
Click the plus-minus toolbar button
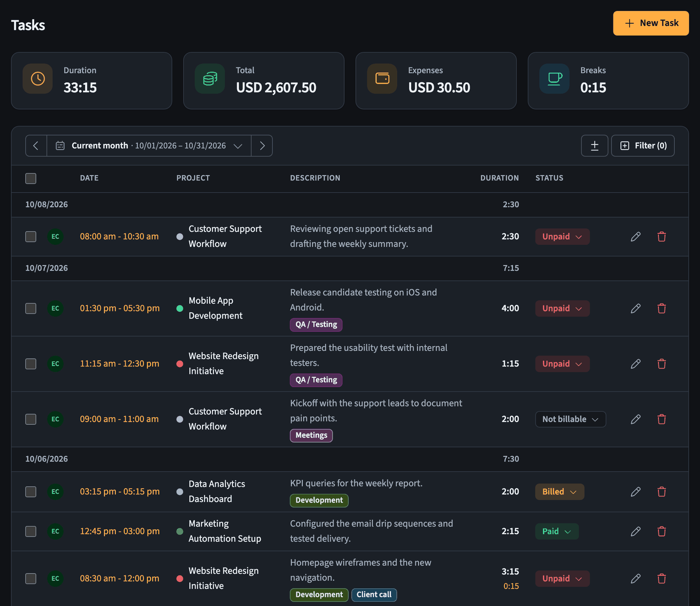595,146
